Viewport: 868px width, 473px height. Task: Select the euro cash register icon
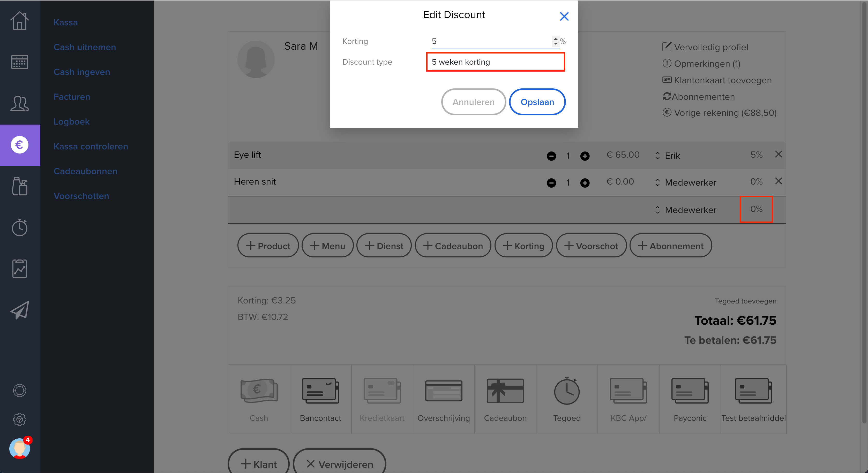20,145
